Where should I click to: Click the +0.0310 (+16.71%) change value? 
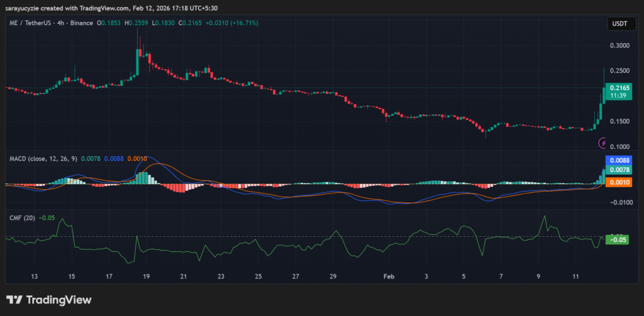[x=233, y=23]
